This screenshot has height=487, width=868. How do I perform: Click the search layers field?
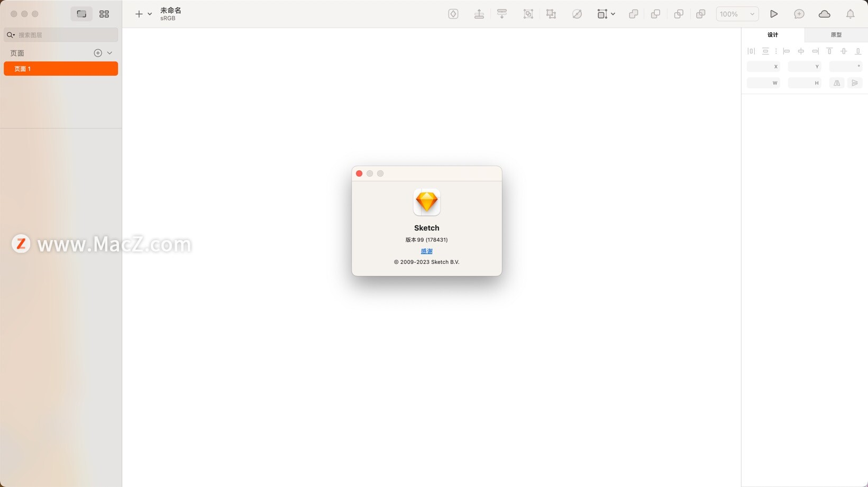(x=61, y=35)
